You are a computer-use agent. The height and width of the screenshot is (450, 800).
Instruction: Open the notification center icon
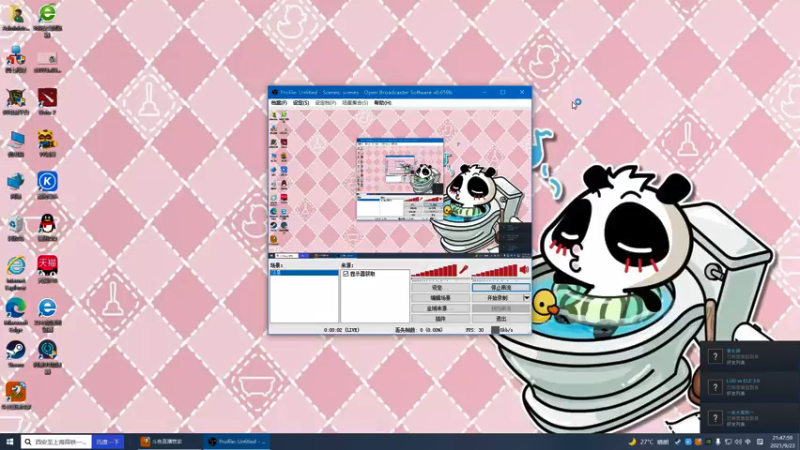pos(760,442)
